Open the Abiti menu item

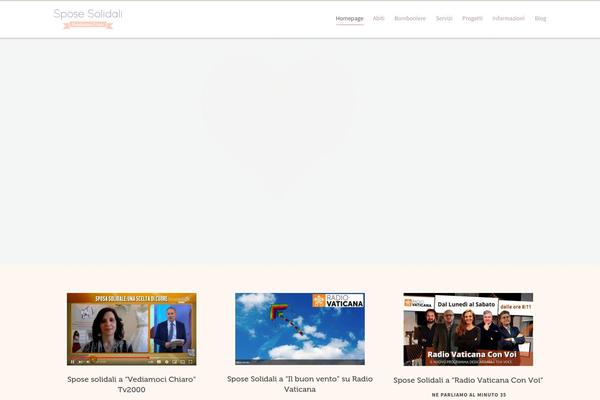(378, 18)
